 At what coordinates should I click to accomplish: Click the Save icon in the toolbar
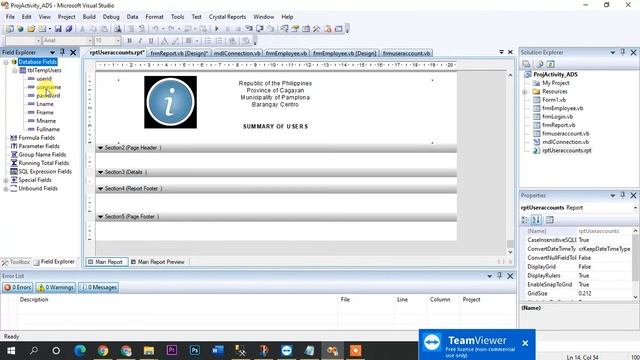point(58,29)
